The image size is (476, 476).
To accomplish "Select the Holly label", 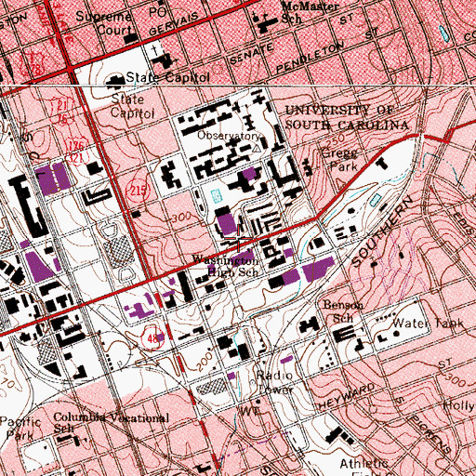I will click(459, 405).
